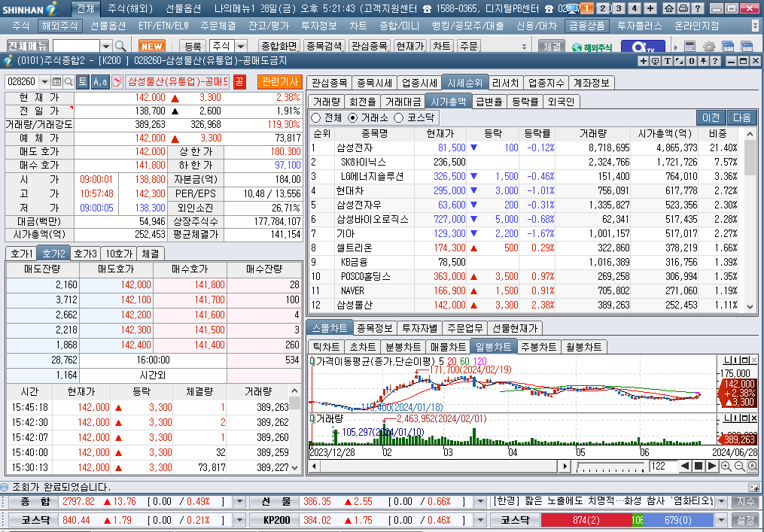Click the 관련기사 orange button
764x532 pixels.
[280, 81]
